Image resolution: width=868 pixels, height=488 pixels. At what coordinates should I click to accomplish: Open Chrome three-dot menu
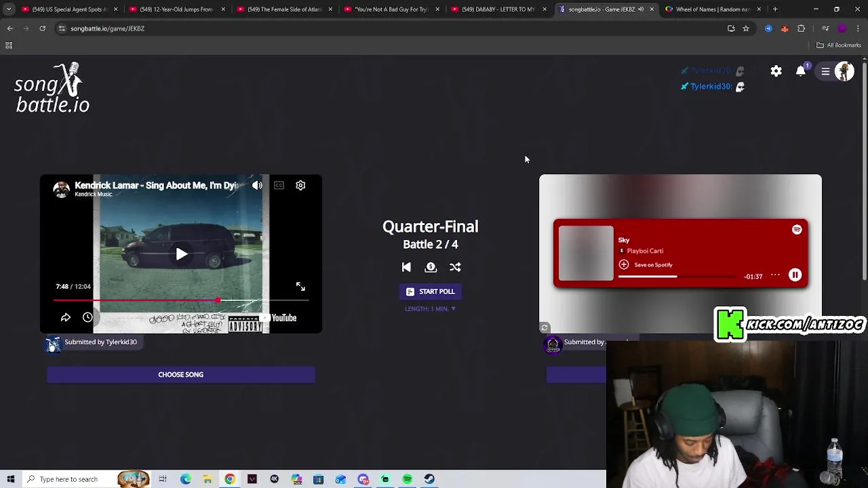859,28
